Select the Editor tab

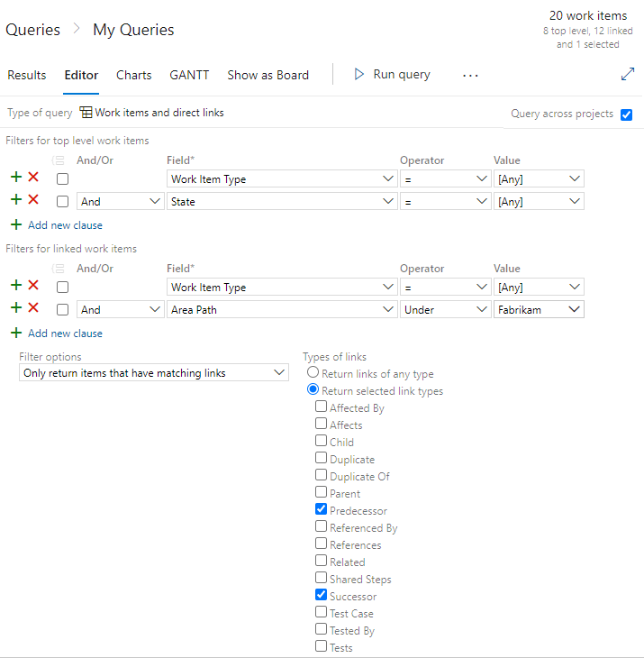81,75
